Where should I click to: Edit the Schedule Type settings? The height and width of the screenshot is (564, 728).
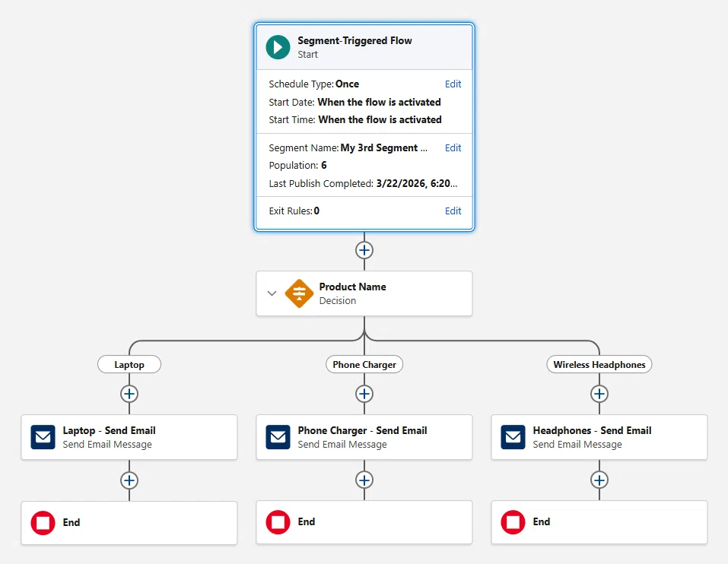coord(453,84)
